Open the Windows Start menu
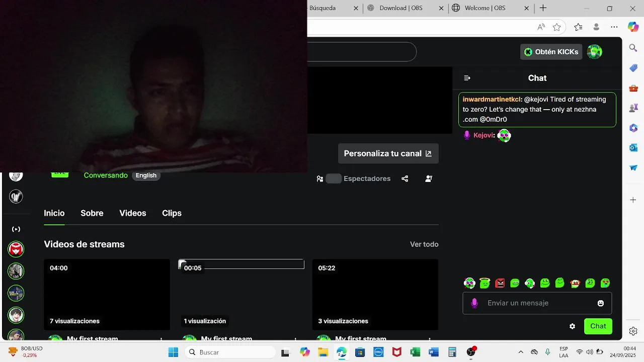The image size is (644, 362). coord(173,352)
